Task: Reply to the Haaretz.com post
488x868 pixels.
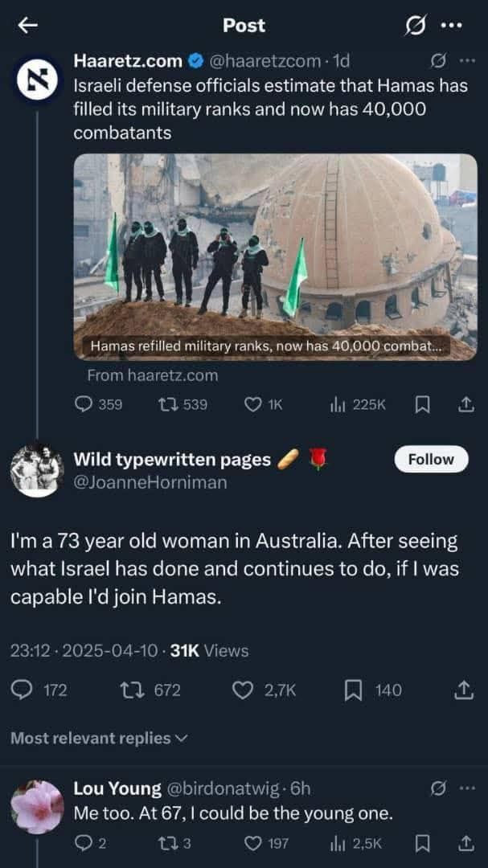Action: pyautogui.click(x=84, y=404)
